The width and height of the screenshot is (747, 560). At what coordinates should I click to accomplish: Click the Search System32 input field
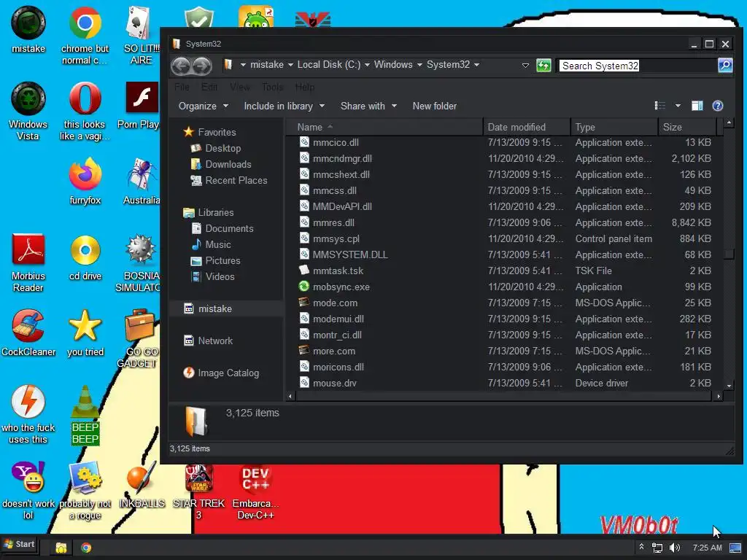click(x=638, y=66)
